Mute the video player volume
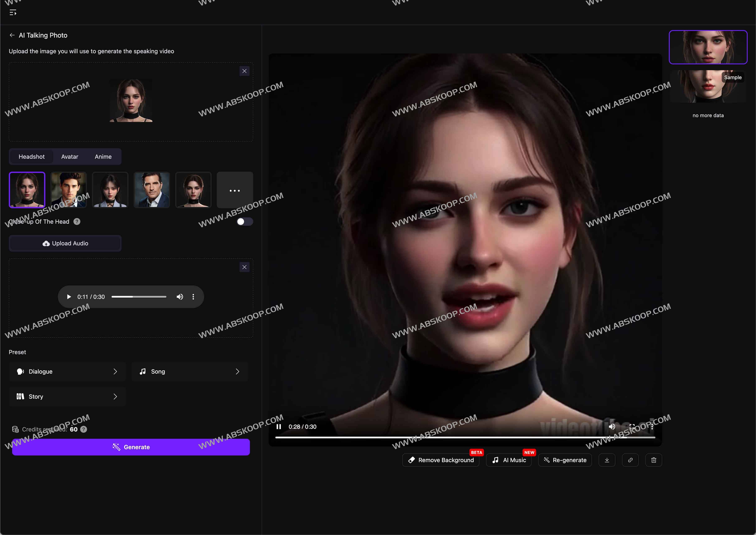The width and height of the screenshot is (756, 535). point(612,426)
